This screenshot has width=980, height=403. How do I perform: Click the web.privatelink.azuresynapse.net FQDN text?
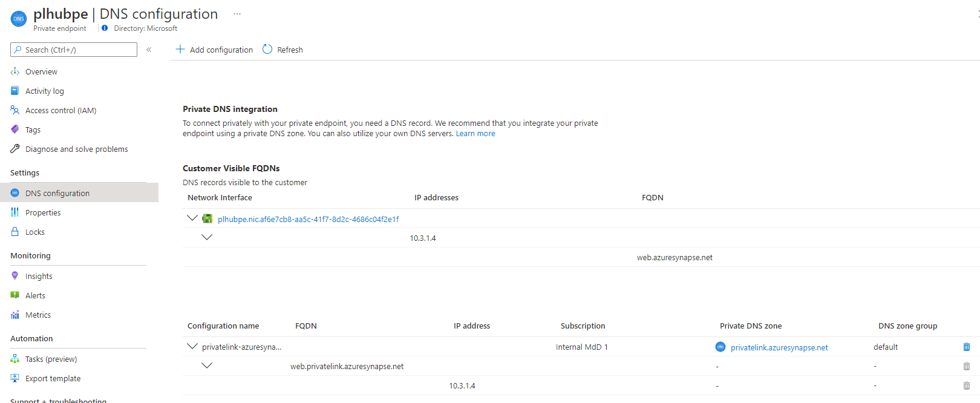[x=347, y=366]
